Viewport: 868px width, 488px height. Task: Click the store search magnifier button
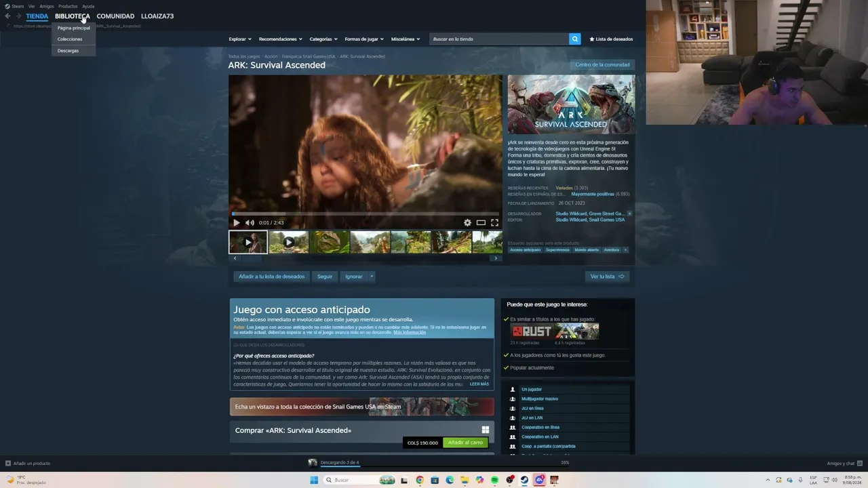click(x=575, y=39)
